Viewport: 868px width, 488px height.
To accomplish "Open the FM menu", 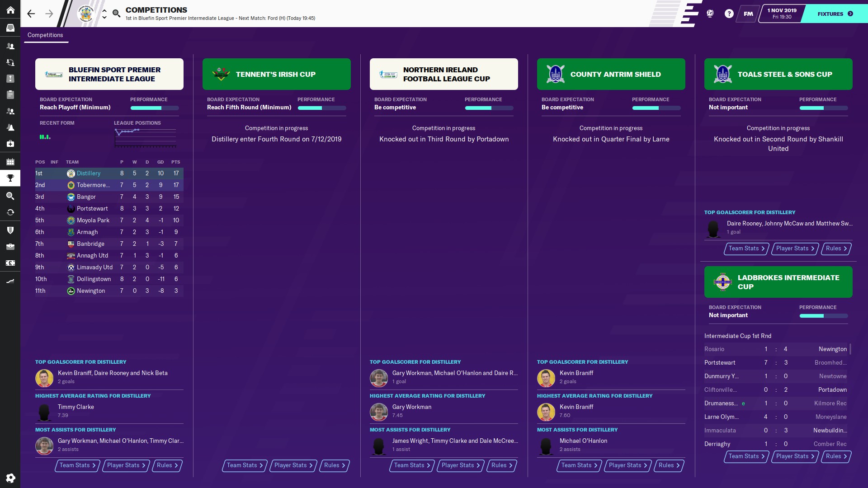I will [748, 14].
